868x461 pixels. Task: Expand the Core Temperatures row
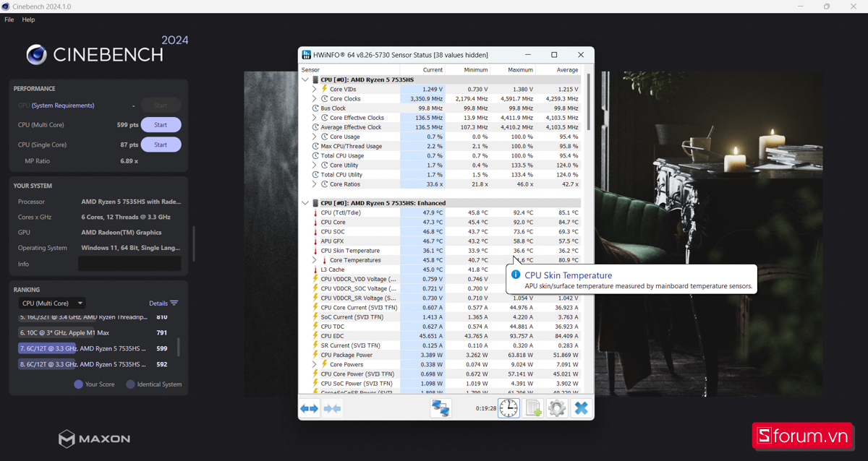(315, 260)
